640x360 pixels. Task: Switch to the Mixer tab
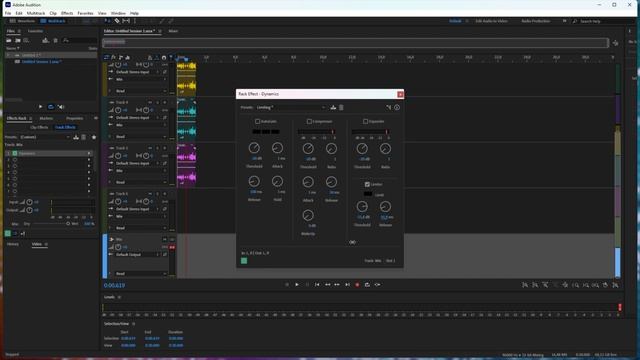(x=173, y=31)
